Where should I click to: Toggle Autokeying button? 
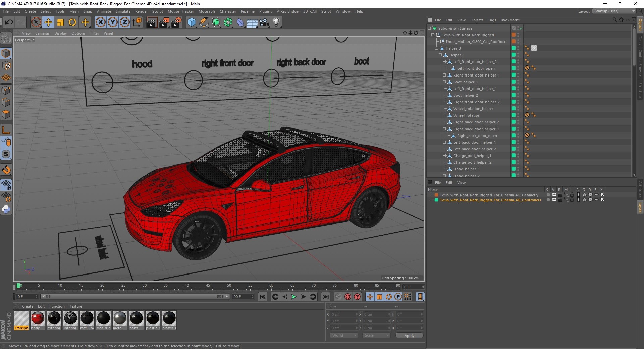(348, 297)
